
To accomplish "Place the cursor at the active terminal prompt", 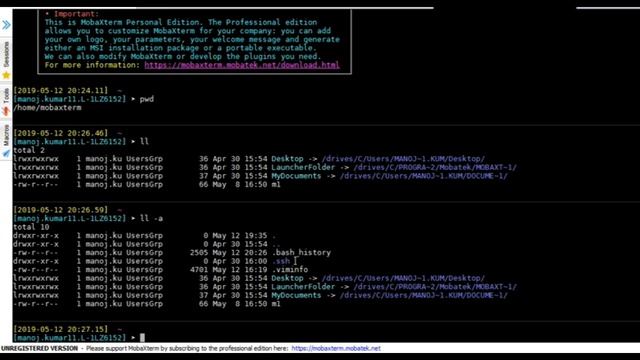I will point(142,338).
